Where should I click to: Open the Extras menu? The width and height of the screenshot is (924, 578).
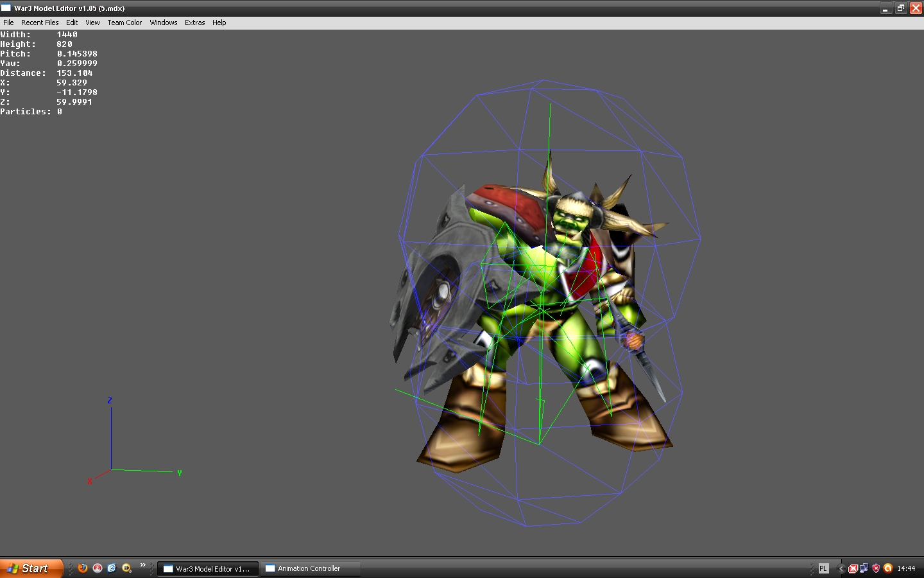[195, 22]
